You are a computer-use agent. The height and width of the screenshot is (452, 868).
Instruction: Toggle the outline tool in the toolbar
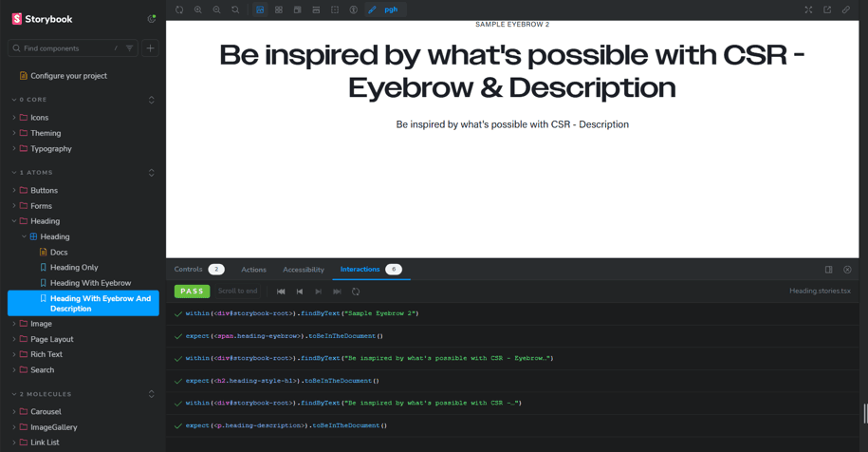point(335,9)
